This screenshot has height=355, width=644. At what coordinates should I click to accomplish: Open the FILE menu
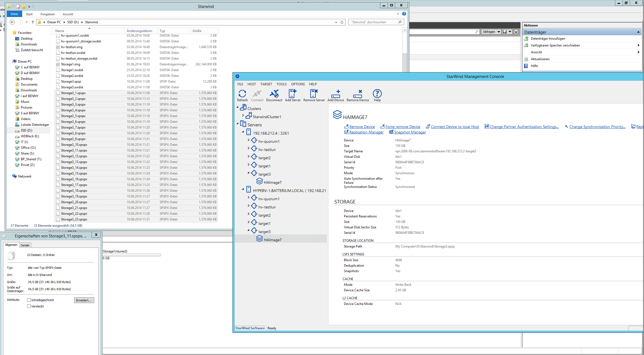coord(240,84)
